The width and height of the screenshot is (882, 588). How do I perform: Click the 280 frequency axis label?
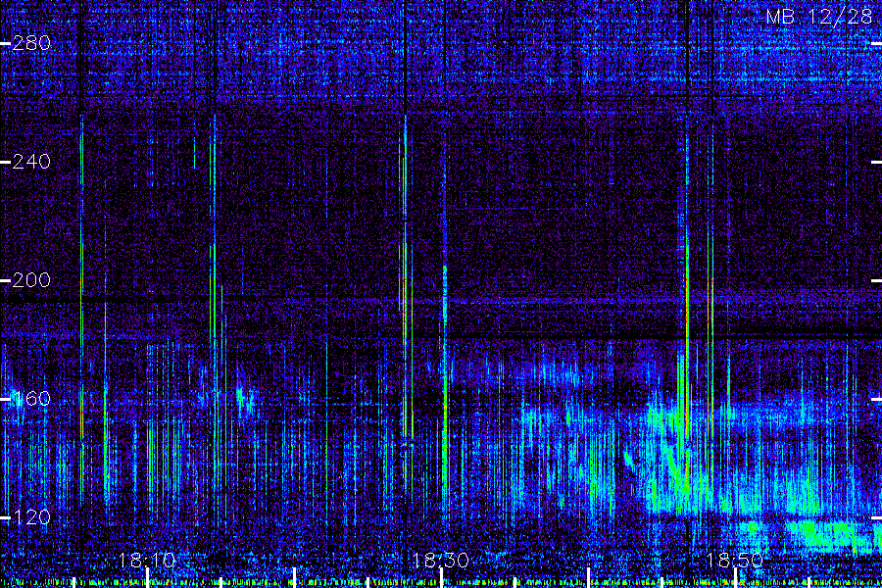(31, 43)
